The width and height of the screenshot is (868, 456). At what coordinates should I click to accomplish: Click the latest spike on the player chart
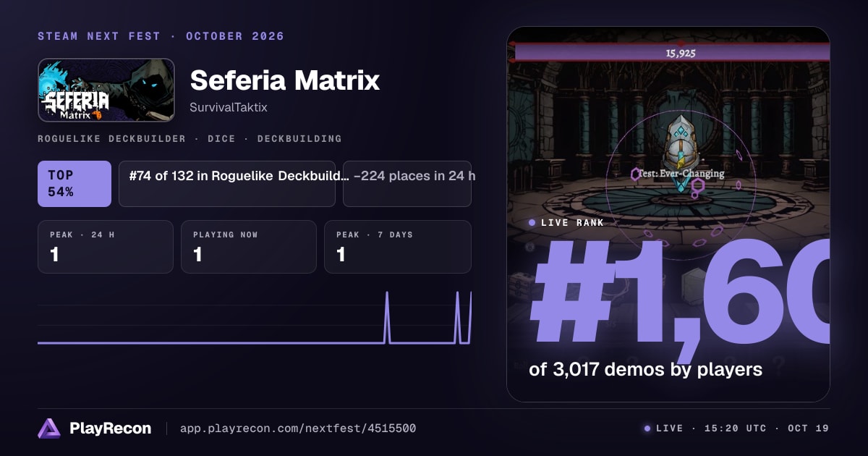(471, 317)
